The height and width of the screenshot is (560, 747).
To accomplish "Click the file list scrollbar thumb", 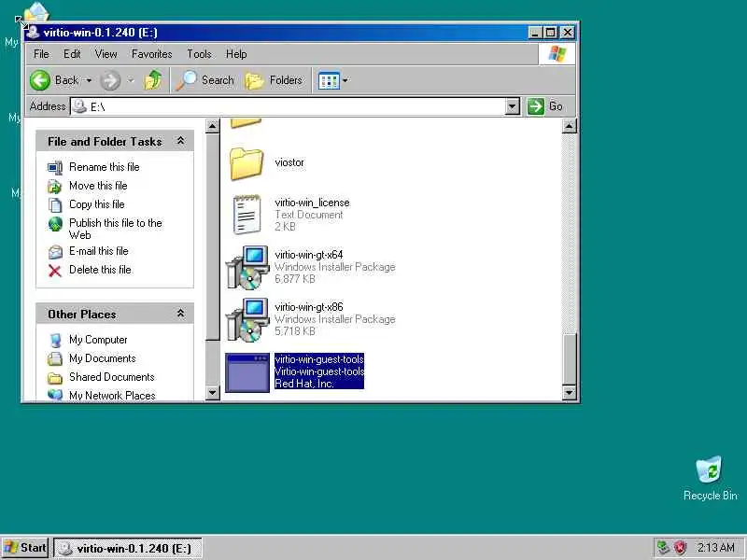I will click(x=570, y=359).
